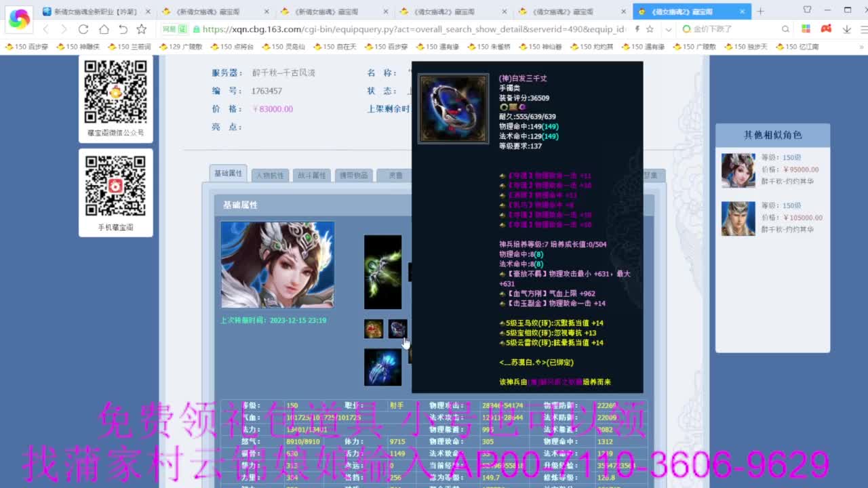Screen dimensions: 868x488
Task: Open the similar character priced ¥95000.00
Action: coord(772,169)
